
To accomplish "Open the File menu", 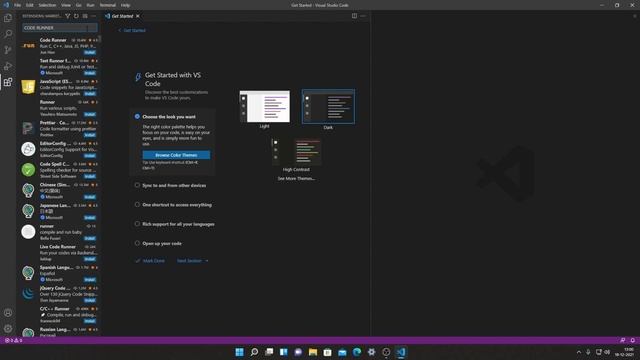I will pyautogui.click(x=18, y=5).
